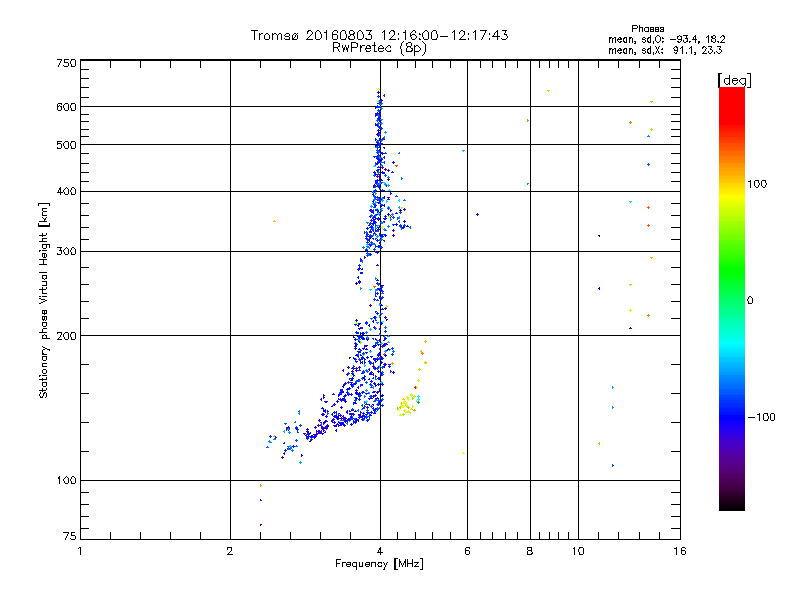Click the 'Stationary phase Virtual Height [km]' axis label
800x600 pixels.
(x=44, y=300)
